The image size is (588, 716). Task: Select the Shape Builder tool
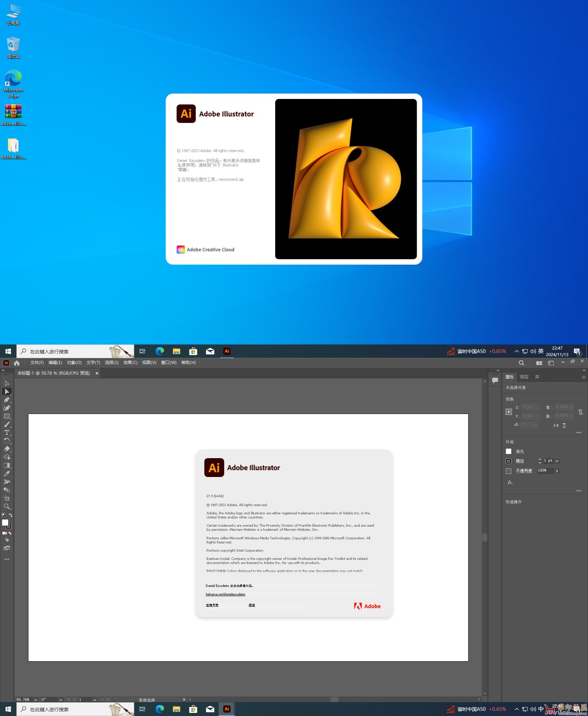point(7,457)
